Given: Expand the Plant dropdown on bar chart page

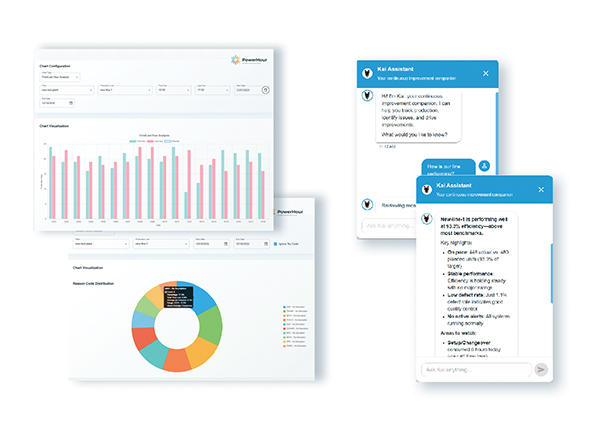Looking at the screenshot, I should point(62,90).
